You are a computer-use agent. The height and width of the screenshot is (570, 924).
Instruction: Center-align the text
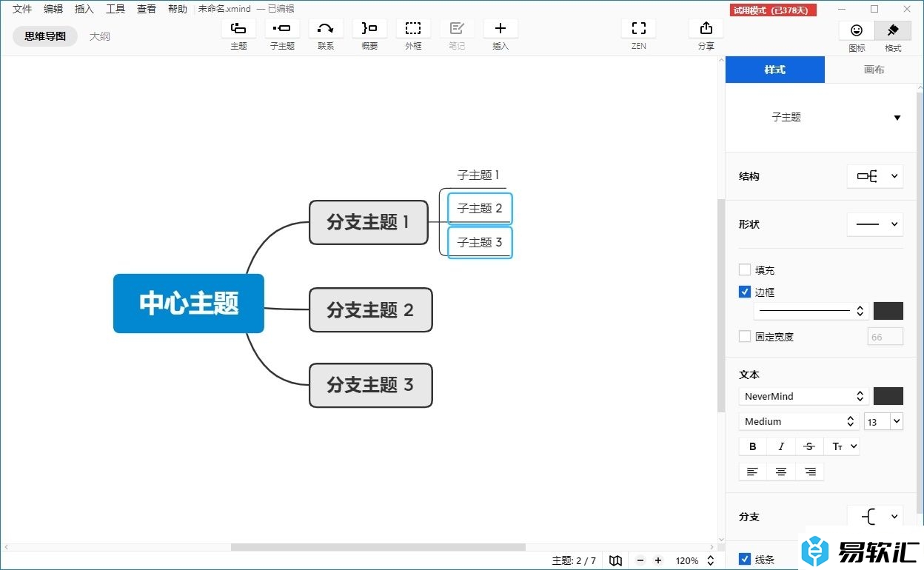[x=781, y=472]
